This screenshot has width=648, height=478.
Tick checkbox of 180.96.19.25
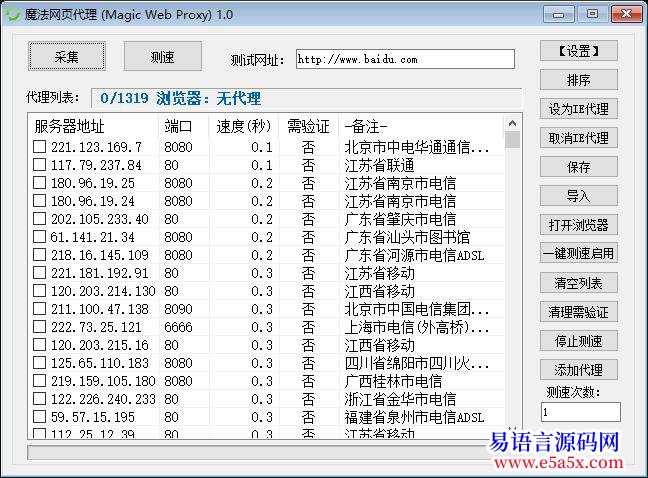[40, 183]
